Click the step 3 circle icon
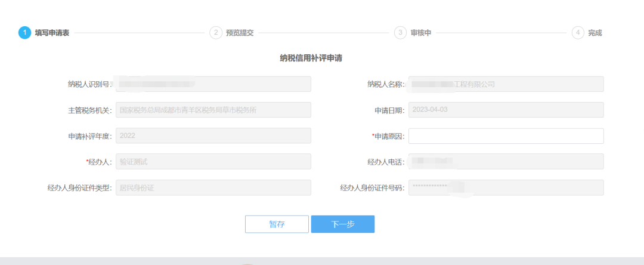 (x=400, y=33)
